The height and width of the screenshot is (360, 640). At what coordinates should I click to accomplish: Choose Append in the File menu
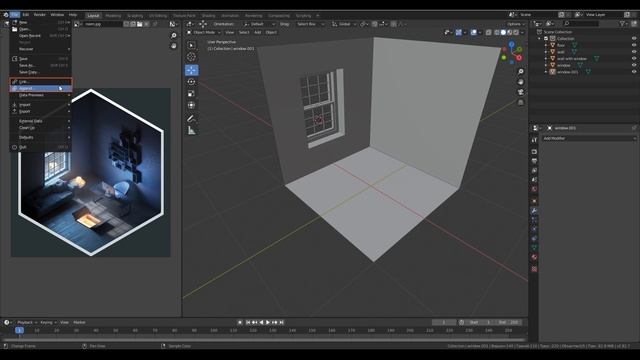[x=40, y=88]
